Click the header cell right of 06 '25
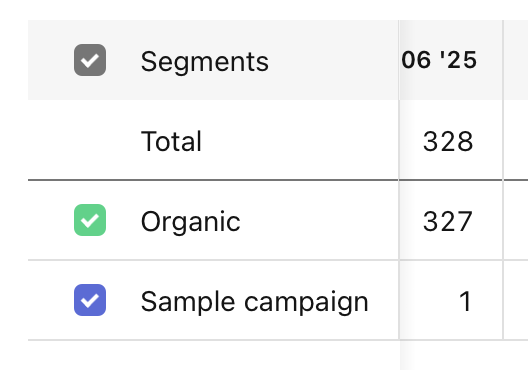The width and height of the screenshot is (528, 370). [516, 60]
